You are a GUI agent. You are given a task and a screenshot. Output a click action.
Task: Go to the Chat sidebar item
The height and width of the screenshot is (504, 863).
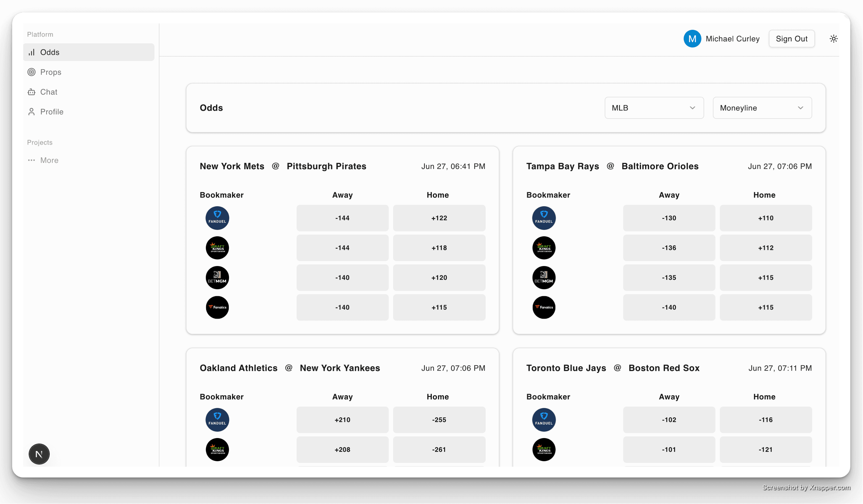click(x=49, y=92)
